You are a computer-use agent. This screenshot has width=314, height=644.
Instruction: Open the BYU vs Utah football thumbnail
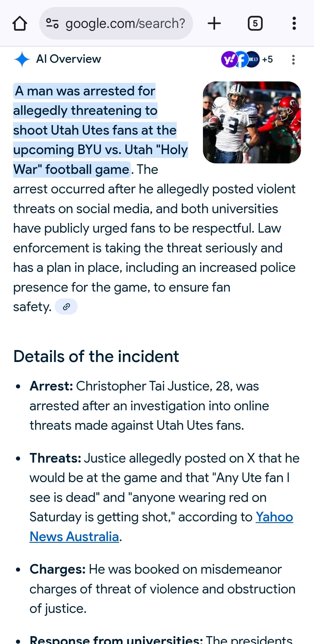coord(252,122)
